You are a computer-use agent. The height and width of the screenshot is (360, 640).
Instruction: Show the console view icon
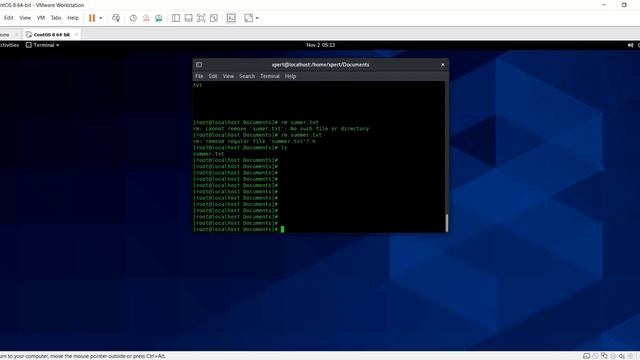coord(231,18)
